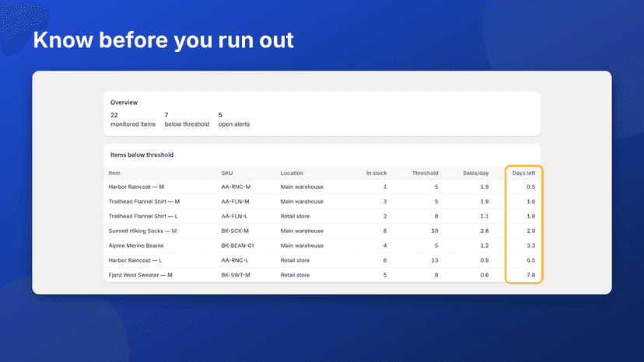The image size is (644, 362).
Task: Select Summit Hiking Socks — M row
Action: coord(321,231)
